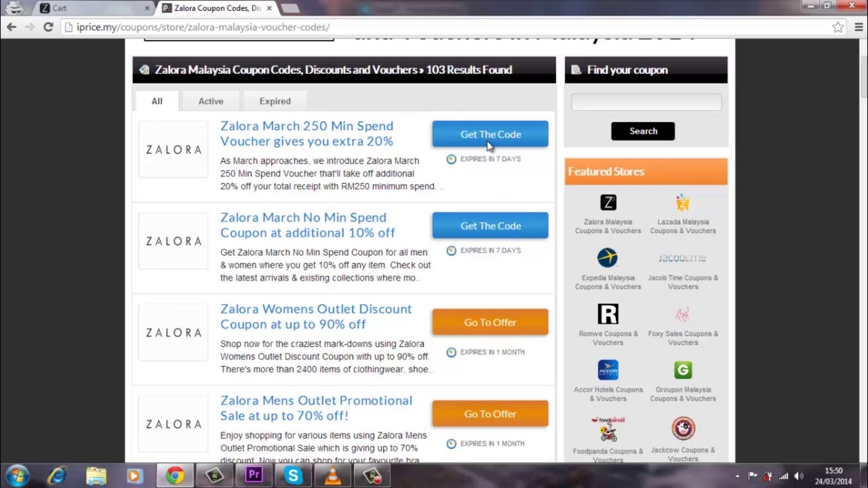The width and height of the screenshot is (868, 488).
Task: Click Zalora logo beside Mens Outlet Promotional Sale
Action: pyautogui.click(x=174, y=424)
